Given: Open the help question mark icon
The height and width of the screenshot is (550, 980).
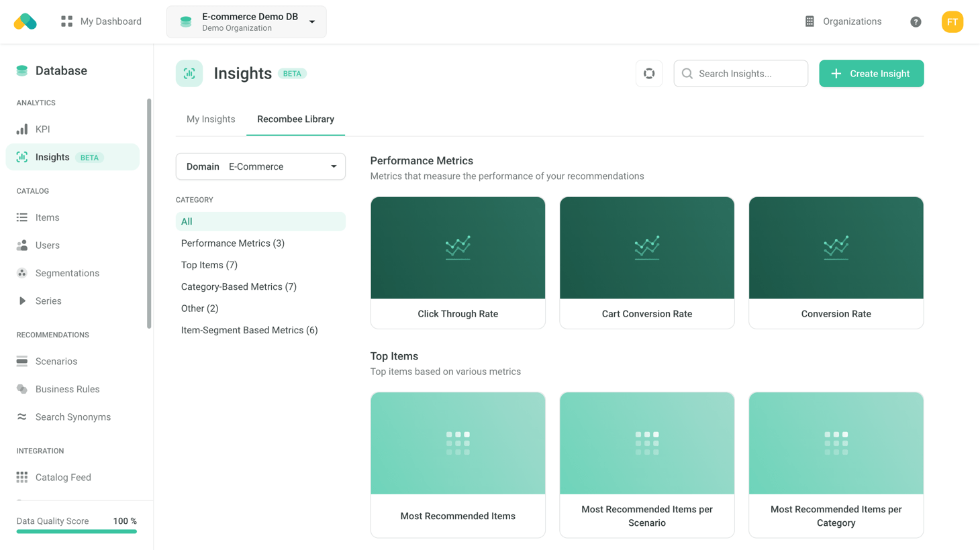Looking at the screenshot, I should point(916,22).
